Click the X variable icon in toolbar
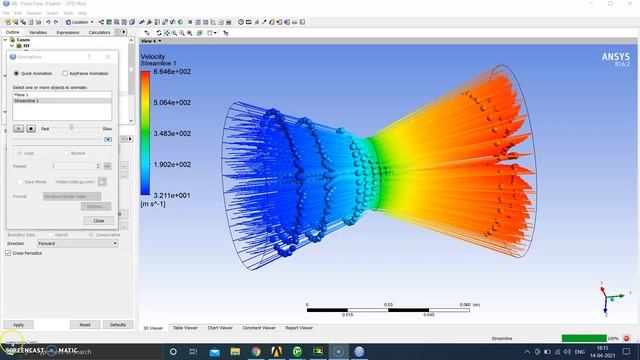The image size is (640, 360). click(x=190, y=22)
